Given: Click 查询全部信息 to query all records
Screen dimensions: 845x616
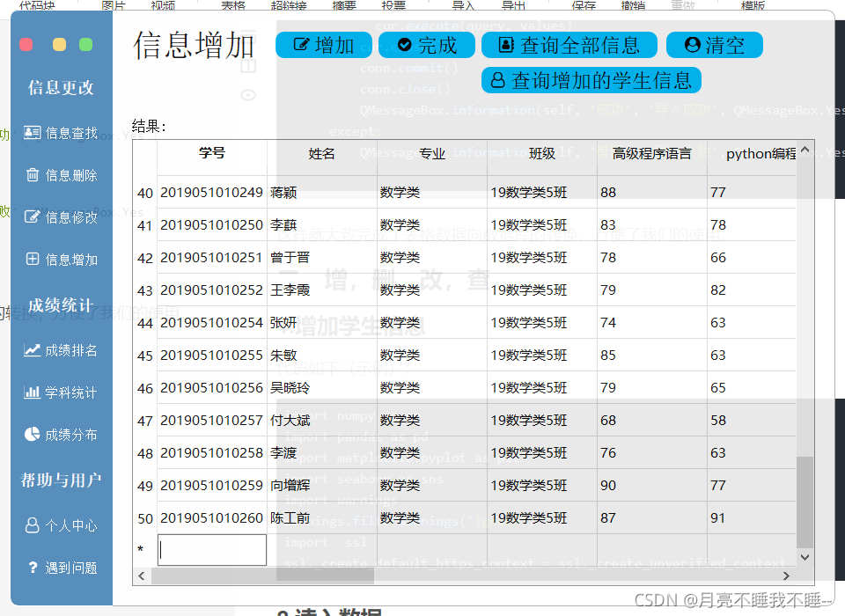Looking at the screenshot, I should pos(569,45).
